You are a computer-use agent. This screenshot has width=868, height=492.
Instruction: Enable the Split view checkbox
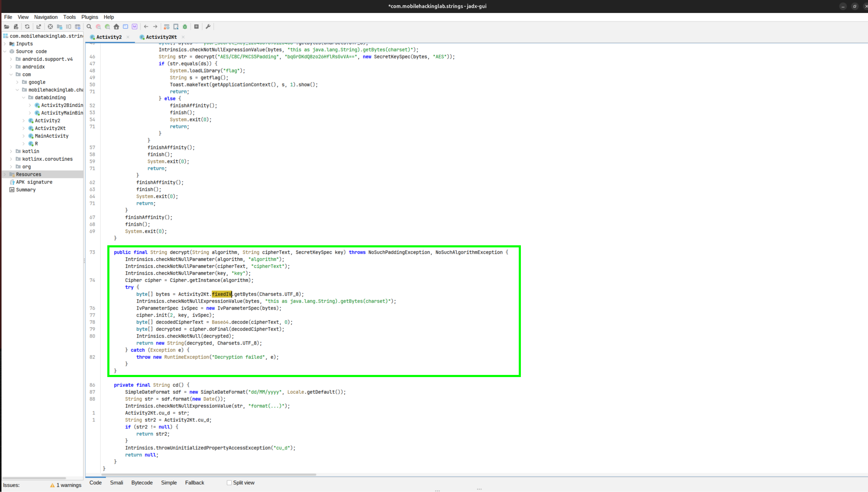click(229, 483)
